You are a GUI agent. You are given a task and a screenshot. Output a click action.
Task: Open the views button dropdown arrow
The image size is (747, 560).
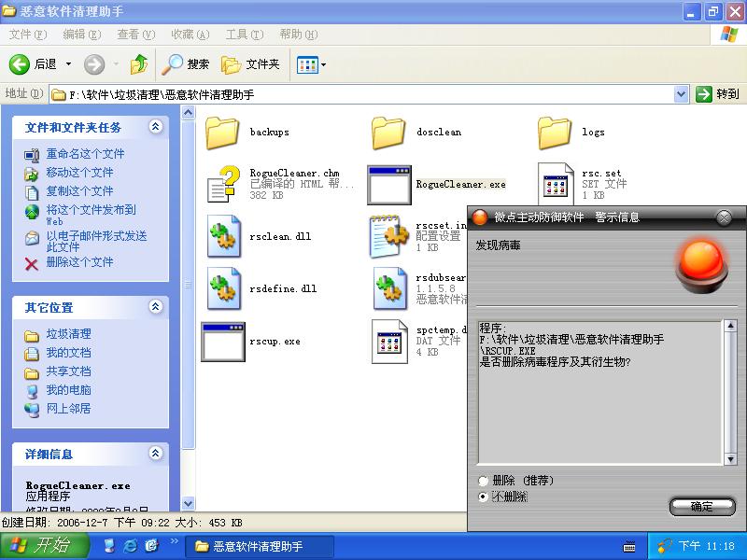[x=324, y=64]
